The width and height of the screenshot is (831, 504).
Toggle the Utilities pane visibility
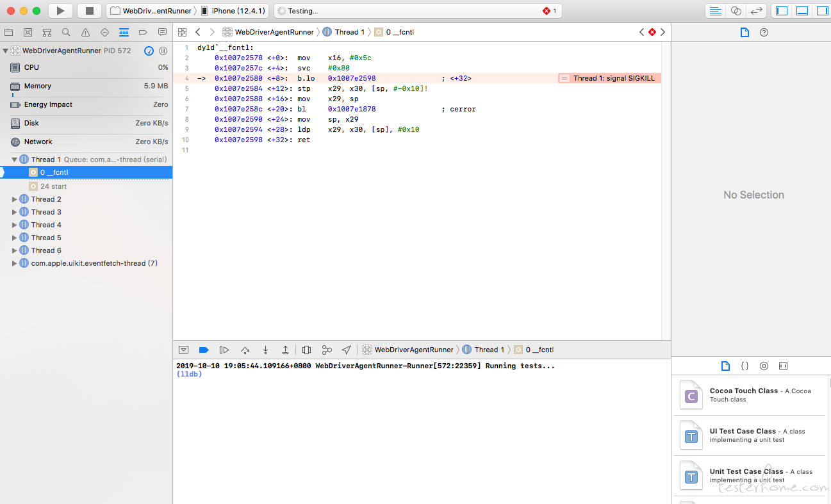(x=822, y=11)
